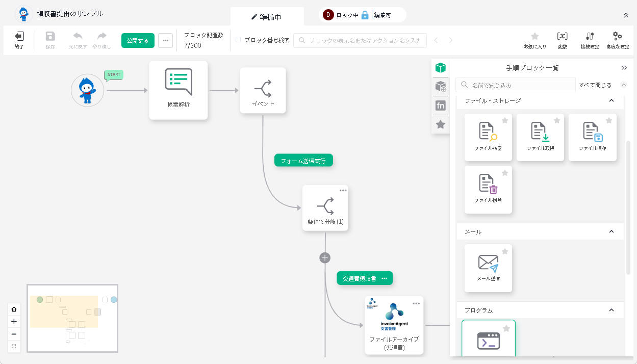Toggle favorite star on ファイル取得 block
Viewport: 637px width, 364px height.
click(x=556, y=121)
